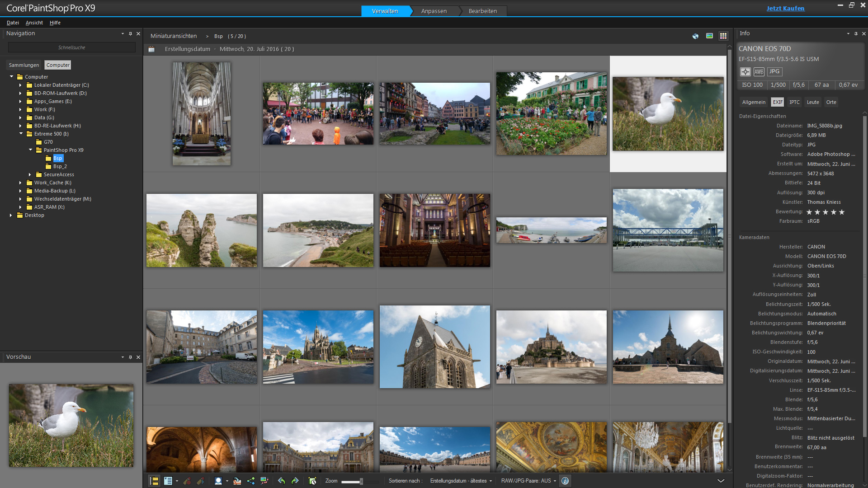Expand the SecureAccess folder
The image size is (868, 488).
pos(30,174)
